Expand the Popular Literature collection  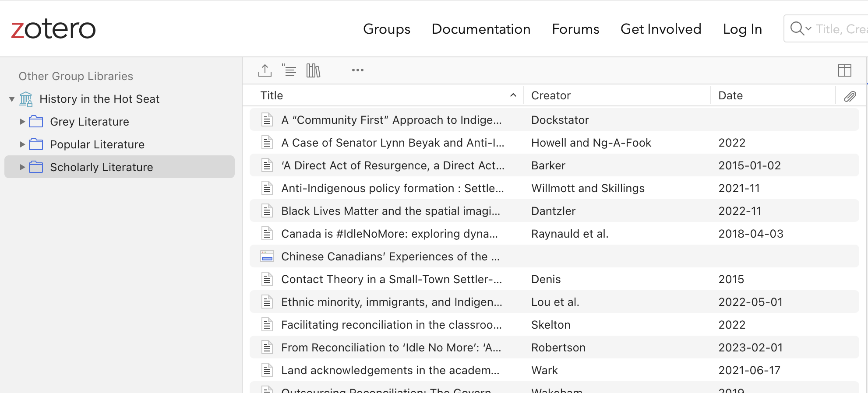[x=22, y=144]
